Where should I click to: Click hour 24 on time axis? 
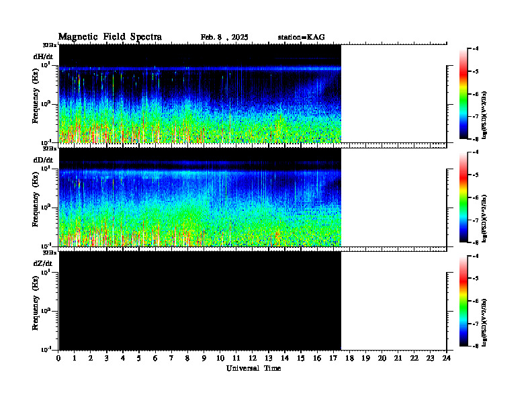click(447, 358)
